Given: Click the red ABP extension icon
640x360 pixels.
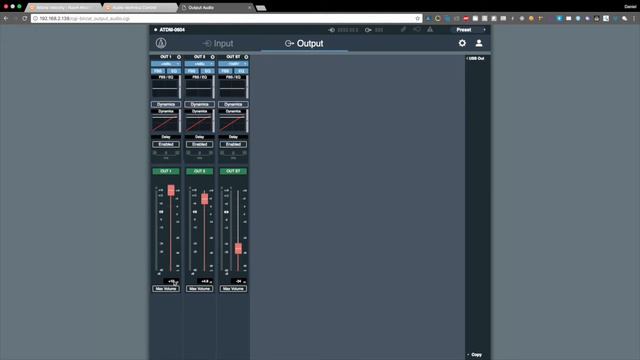Looking at the screenshot, I should tap(466, 18).
